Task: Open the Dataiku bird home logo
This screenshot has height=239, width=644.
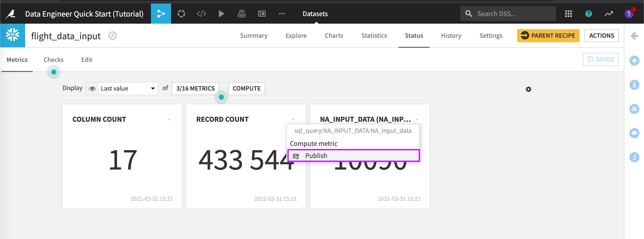Action: [x=11, y=14]
